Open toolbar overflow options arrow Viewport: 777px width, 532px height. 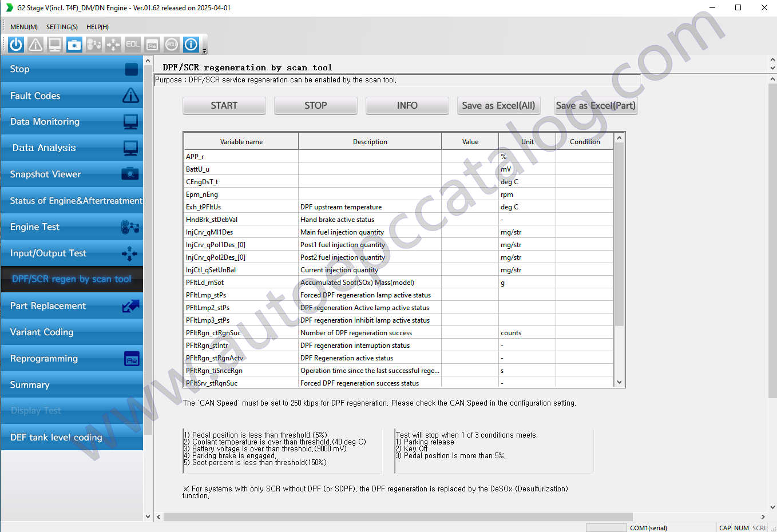pos(204,51)
